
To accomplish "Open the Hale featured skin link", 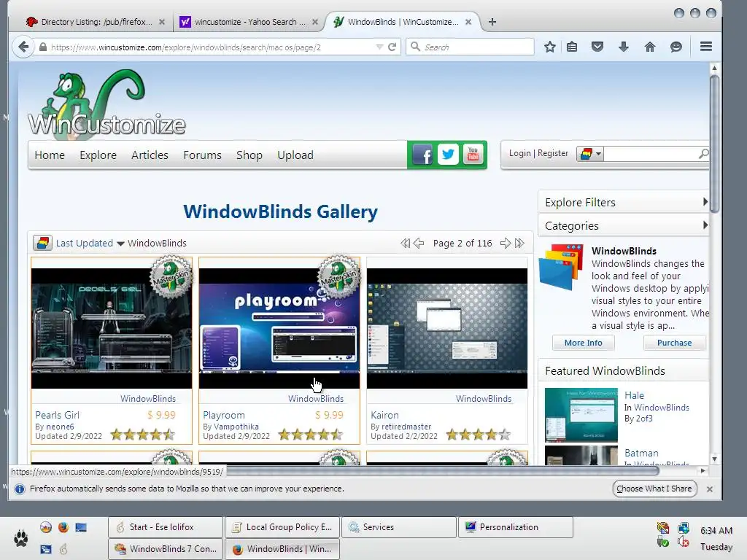I will tap(634, 395).
